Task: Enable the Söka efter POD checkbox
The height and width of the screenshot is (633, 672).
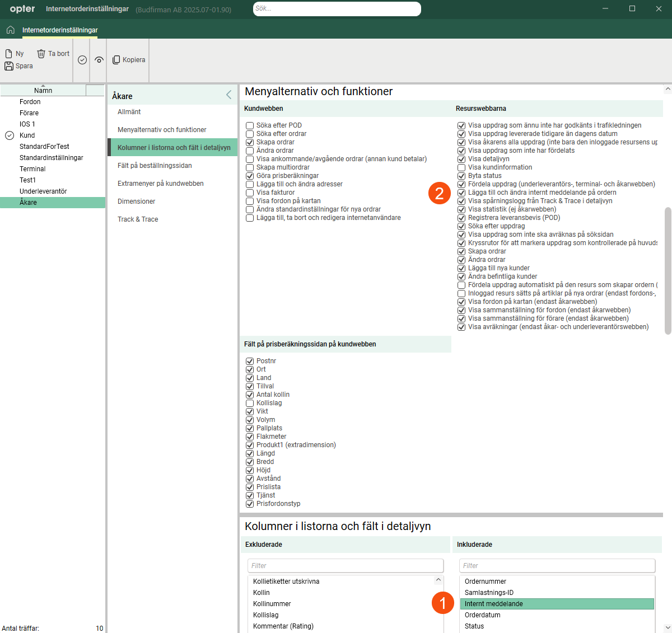Action: coord(250,125)
